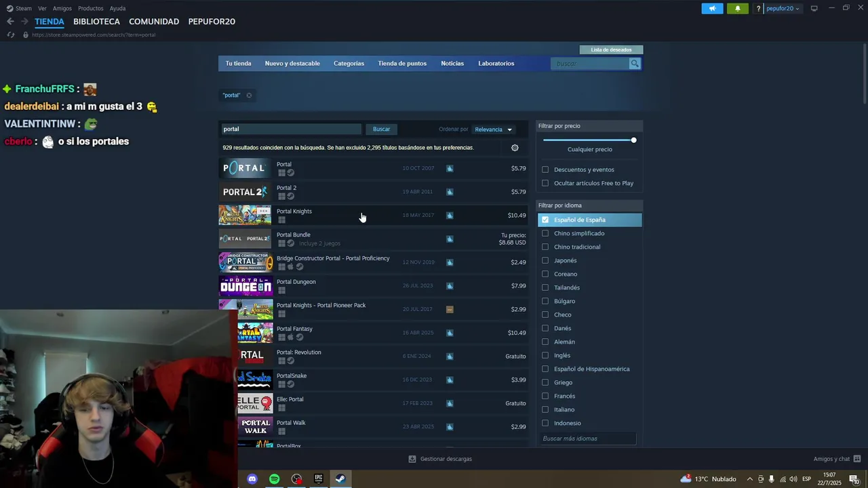The height and width of the screenshot is (488, 868).
Task: Open the pepufor20 account dropdown
Action: (x=783, y=8)
